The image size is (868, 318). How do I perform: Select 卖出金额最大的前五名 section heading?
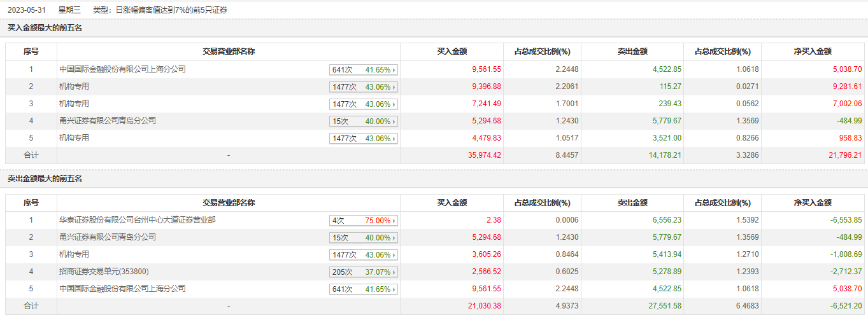coord(45,179)
